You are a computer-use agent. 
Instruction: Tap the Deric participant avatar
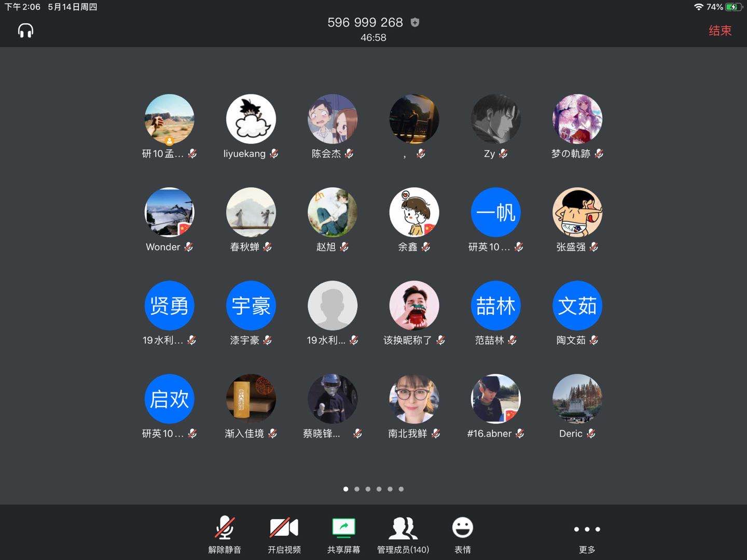(577, 399)
